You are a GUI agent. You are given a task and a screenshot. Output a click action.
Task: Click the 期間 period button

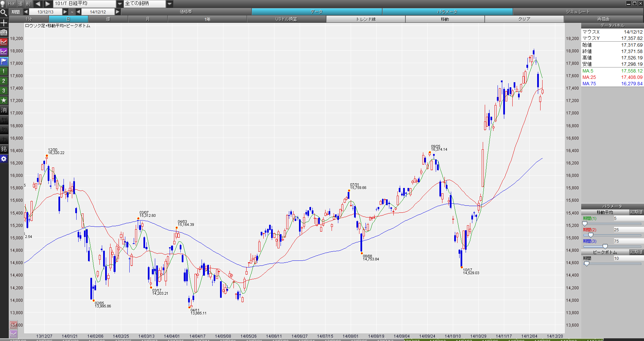16,12
